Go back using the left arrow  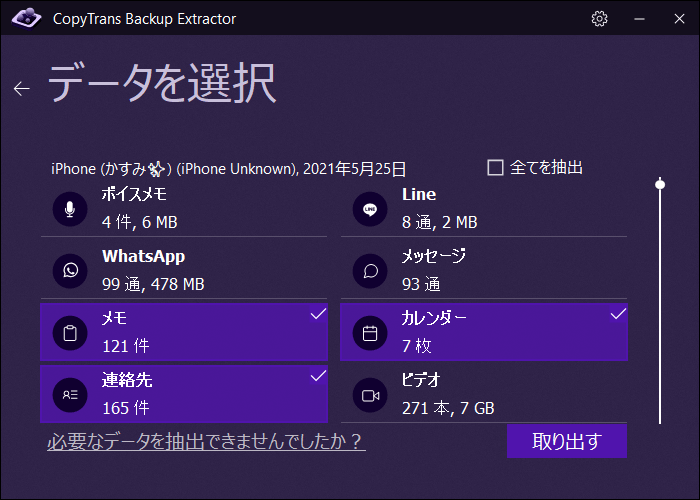21,89
